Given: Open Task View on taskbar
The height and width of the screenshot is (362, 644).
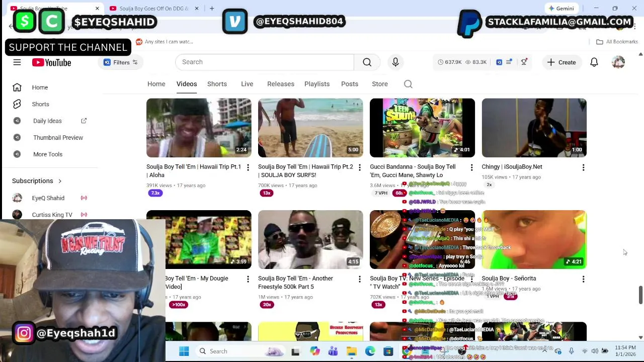Looking at the screenshot, I should pos(295,351).
